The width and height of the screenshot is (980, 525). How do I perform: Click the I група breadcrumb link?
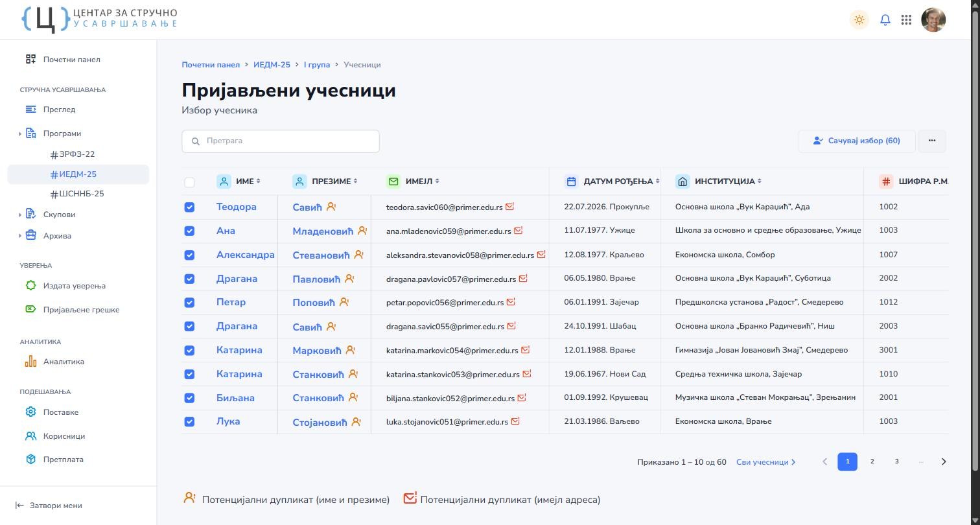tap(317, 65)
